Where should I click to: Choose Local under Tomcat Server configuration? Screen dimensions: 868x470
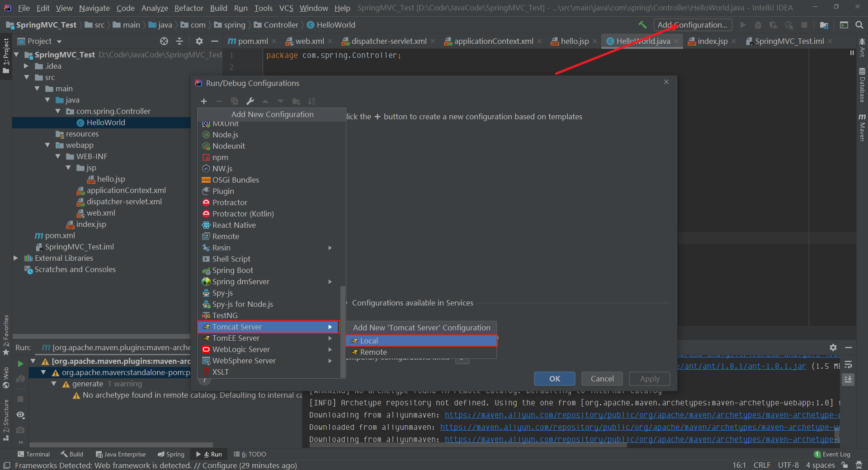[x=421, y=341]
